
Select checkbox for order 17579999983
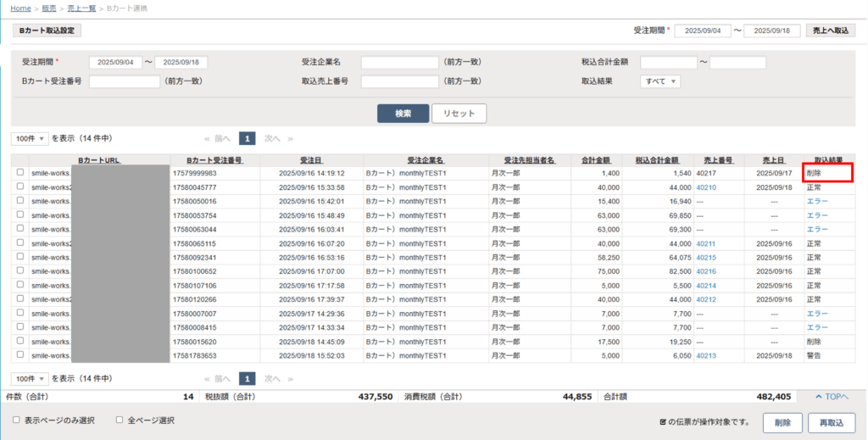pos(19,173)
